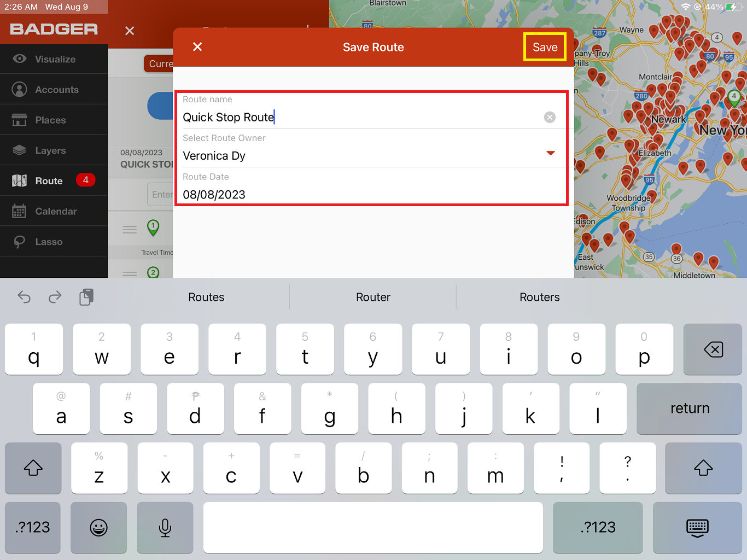Tap the space bar
The width and height of the screenshot is (747, 560).
(x=373, y=527)
